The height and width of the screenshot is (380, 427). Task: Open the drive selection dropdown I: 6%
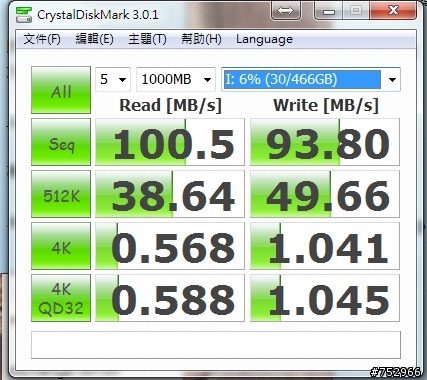click(x=311, y=79)
